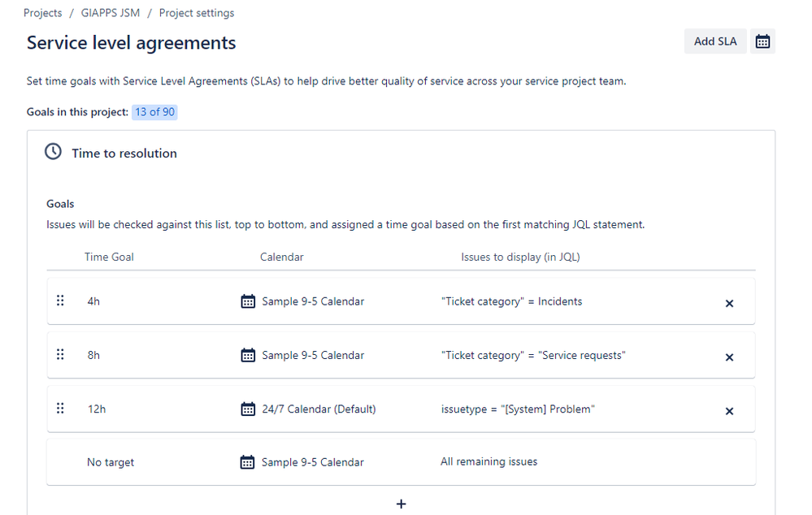Select the No target default goal
The height and width of the screenshot is (515, 812).
(401, 462)
